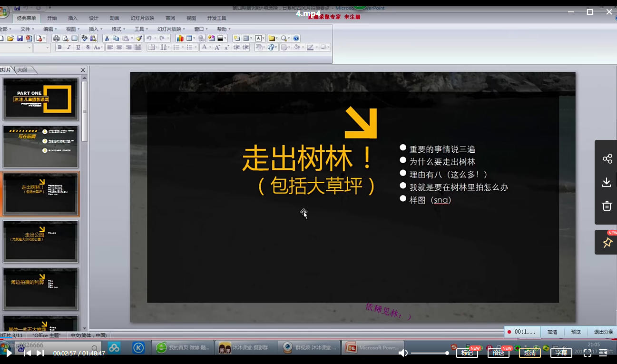Click the download icon in the video sidebar

pyautogui.click(x=607, y=182)
